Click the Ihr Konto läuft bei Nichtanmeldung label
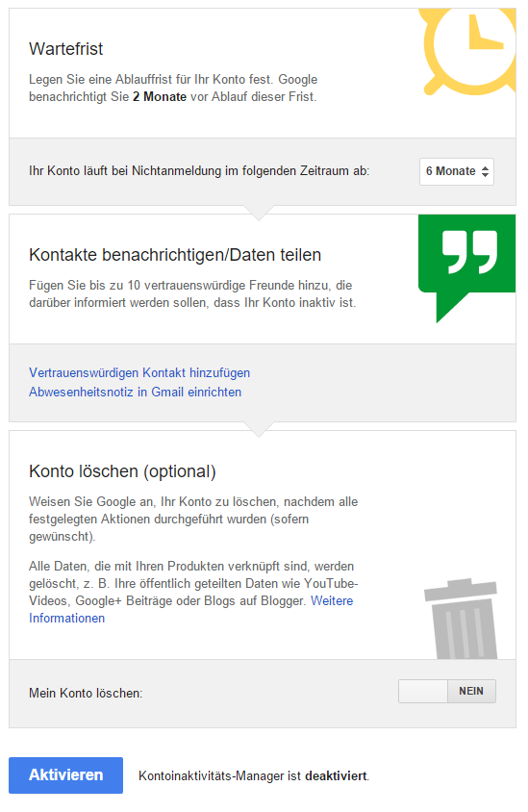528x812 pixels. 199,171
